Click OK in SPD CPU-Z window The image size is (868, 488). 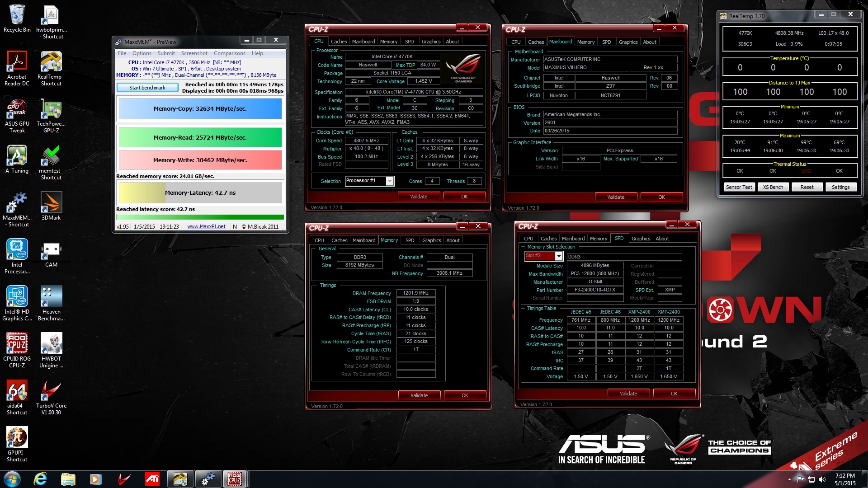click(x=674, y=394)
